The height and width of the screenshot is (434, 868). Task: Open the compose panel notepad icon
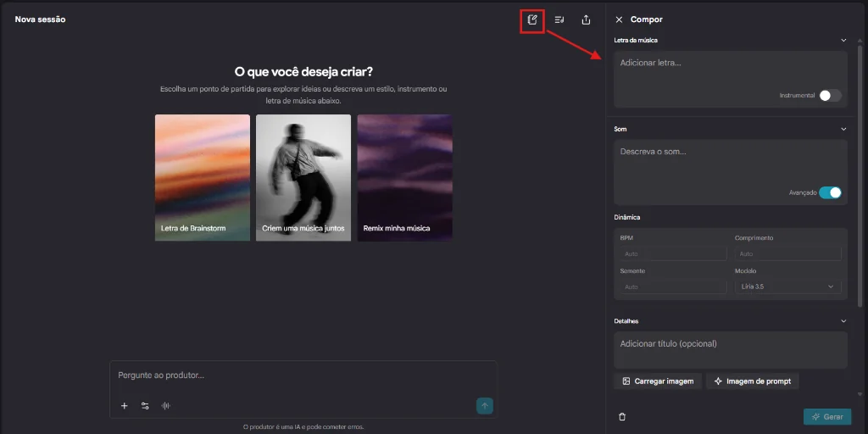pyautogui.click(x=532, y=20)
